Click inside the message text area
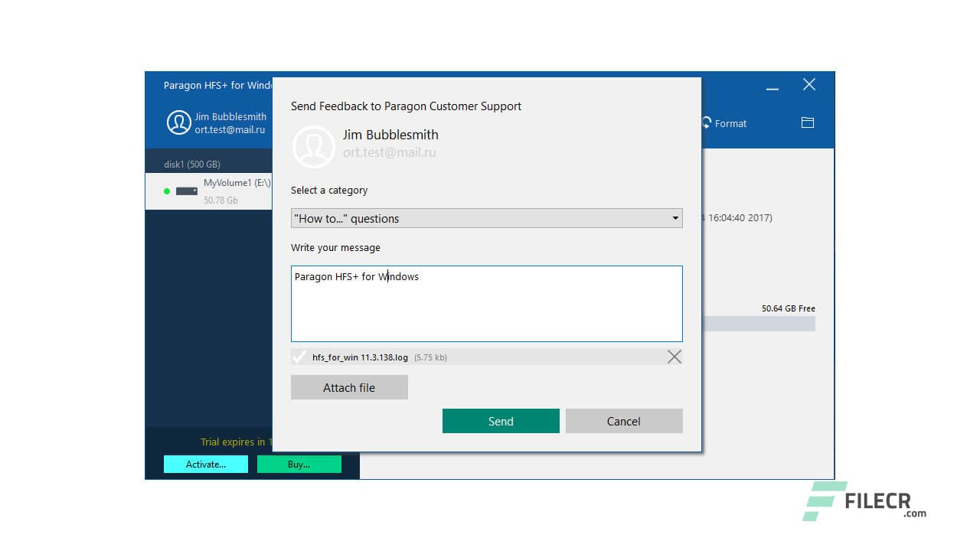Screen dimensions: 980x551 [487, 304]
